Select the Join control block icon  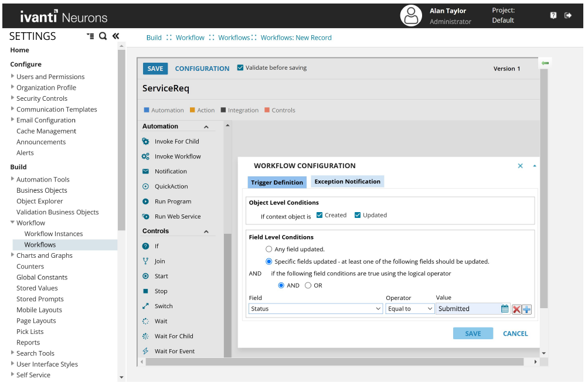click(145, 261)
